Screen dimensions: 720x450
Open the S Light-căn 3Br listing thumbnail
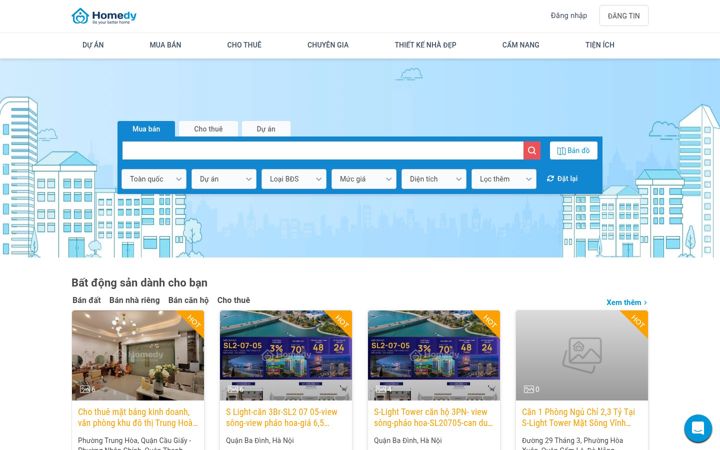point(286,355)
